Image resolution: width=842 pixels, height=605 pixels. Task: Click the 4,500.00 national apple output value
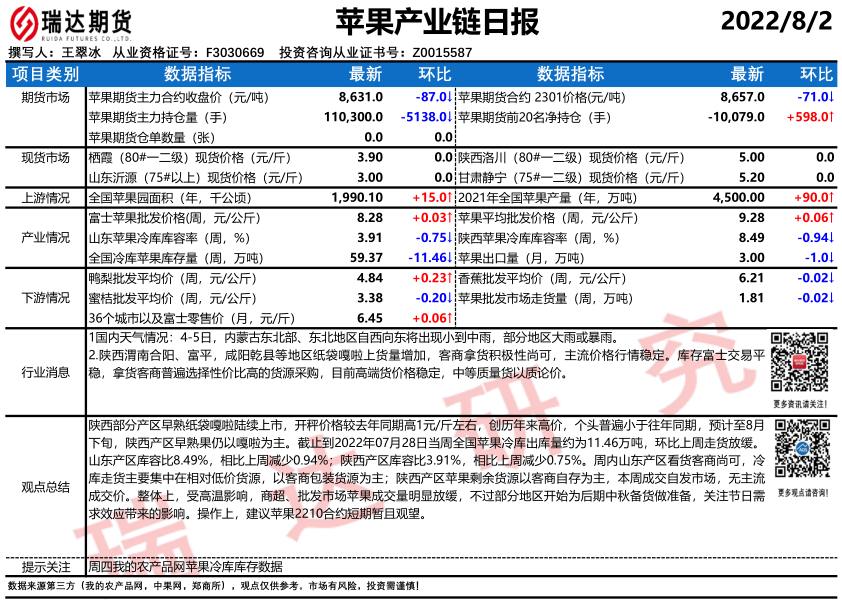click(x=740, y=198)
